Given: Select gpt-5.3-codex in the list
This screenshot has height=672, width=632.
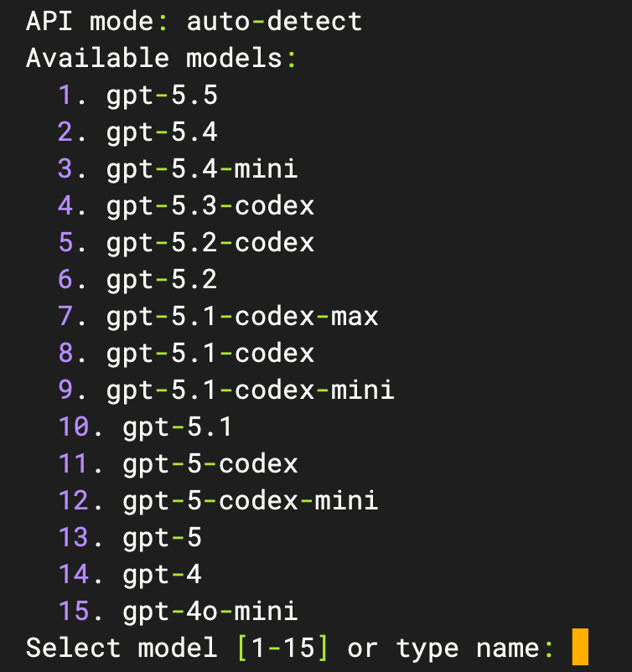Looking at the screenshot, I should (x=186, y=206).
